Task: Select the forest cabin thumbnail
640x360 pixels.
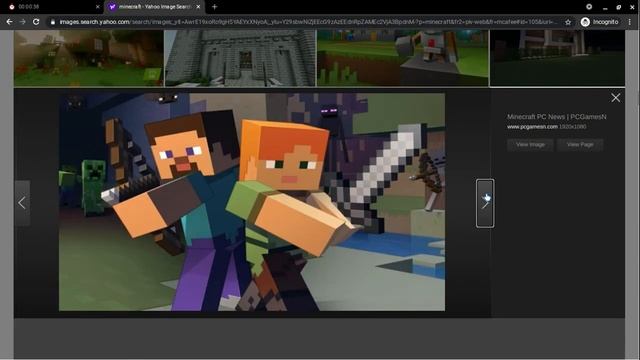Action: (x=89, y=58)
